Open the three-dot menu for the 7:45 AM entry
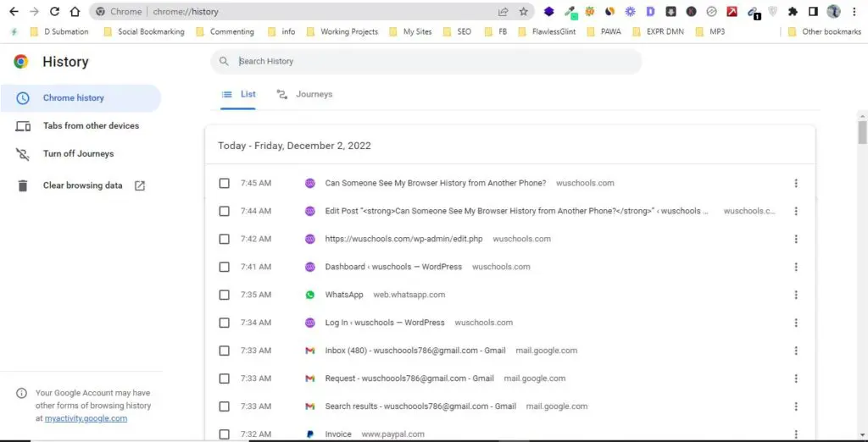The width and height of the screenshot is (868, 442). click(796, 183)
